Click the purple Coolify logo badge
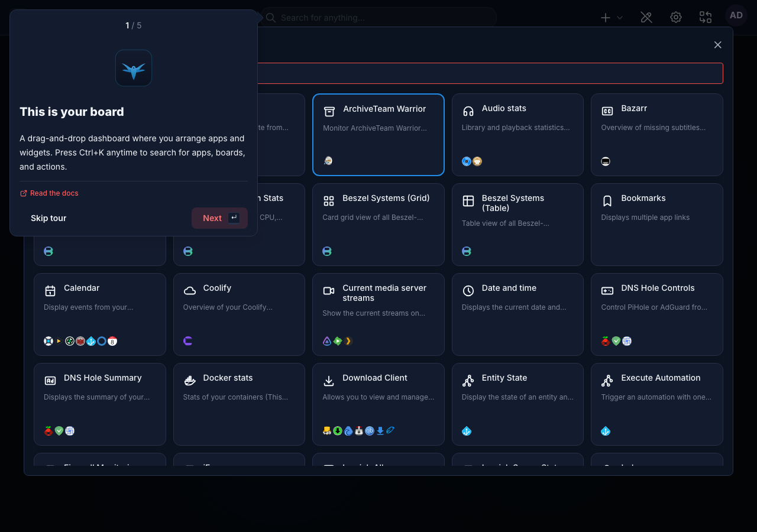 (188, 341)
